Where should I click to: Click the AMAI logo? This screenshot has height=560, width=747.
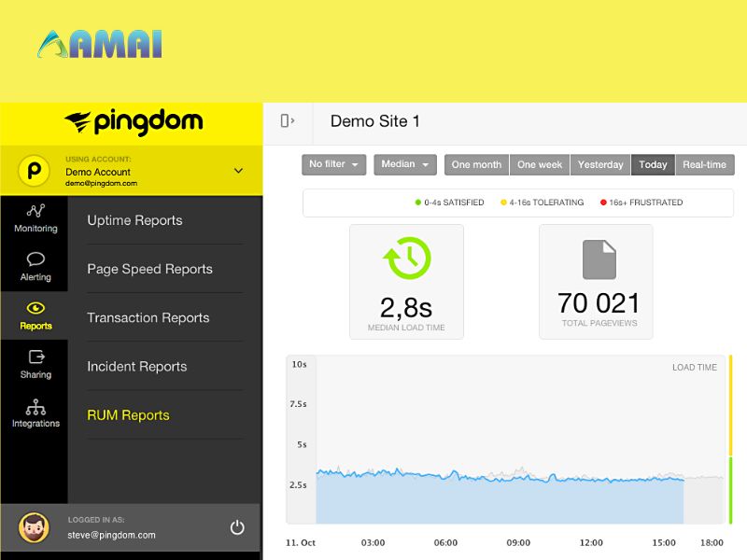(100, 44)
